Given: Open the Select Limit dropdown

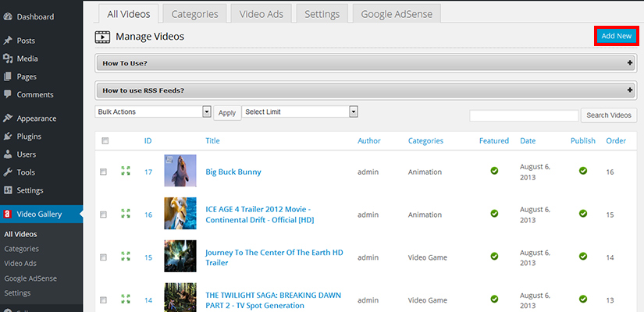Looking at the screenshot, I should pyautogui.click(x=300, y=112).
